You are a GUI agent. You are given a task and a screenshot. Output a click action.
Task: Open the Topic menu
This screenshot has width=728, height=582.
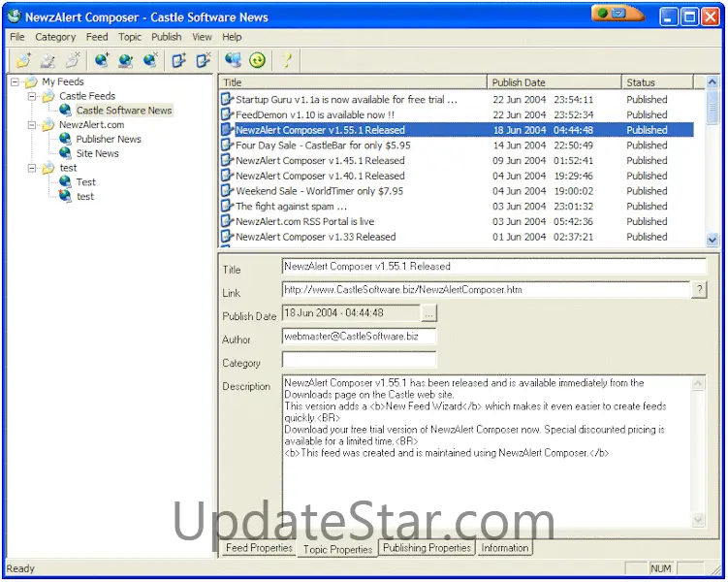(x=130, y=37)
